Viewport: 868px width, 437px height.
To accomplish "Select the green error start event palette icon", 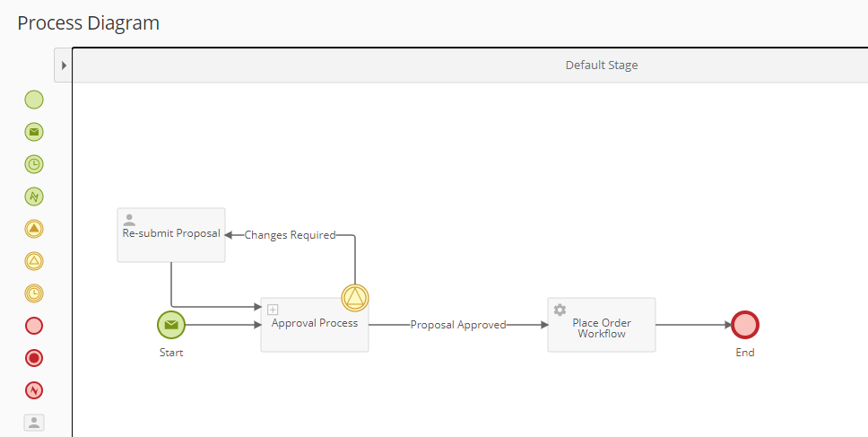I will tap(34, 197).
